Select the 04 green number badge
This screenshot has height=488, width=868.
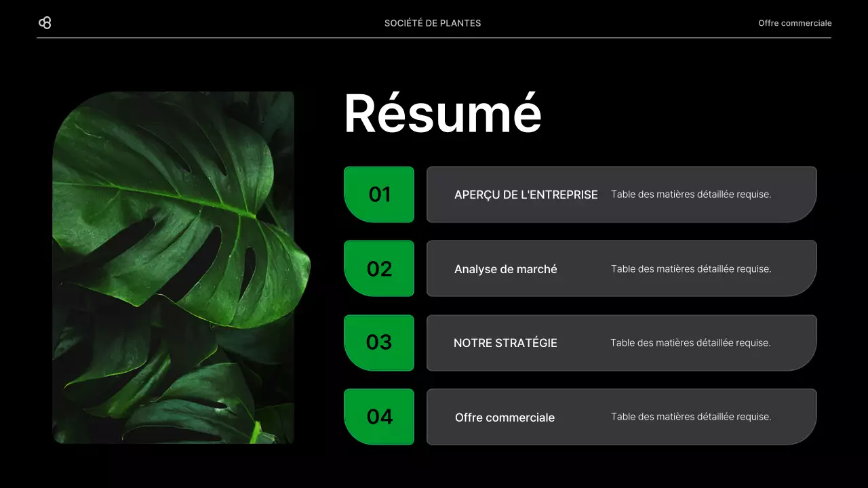379,417
